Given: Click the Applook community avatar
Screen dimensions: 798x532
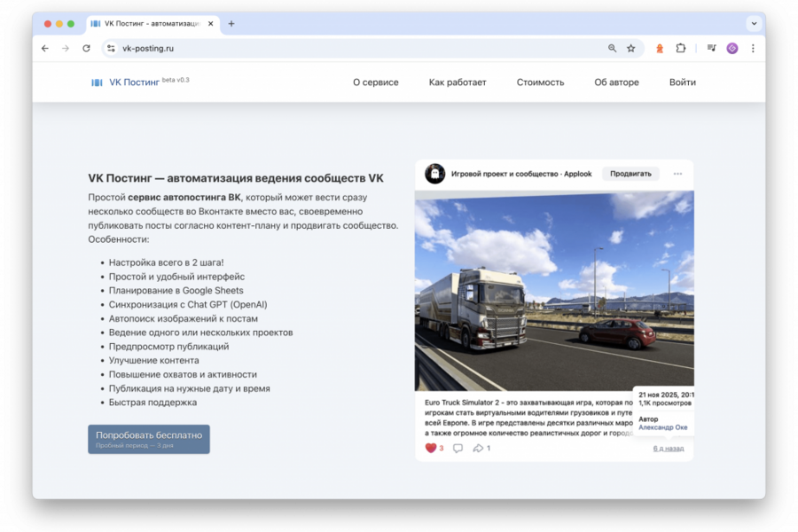Looking at the screenshot, I should coord(434,173).
